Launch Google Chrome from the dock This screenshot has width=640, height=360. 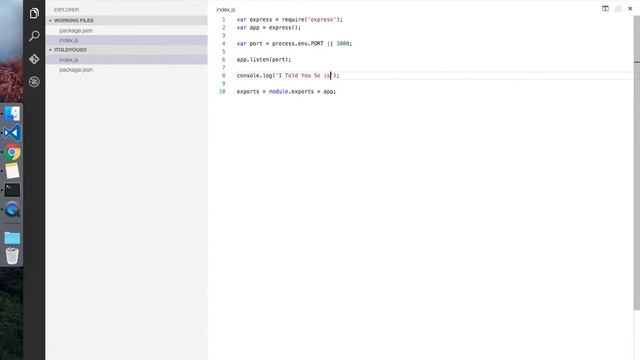click(12, 152)
